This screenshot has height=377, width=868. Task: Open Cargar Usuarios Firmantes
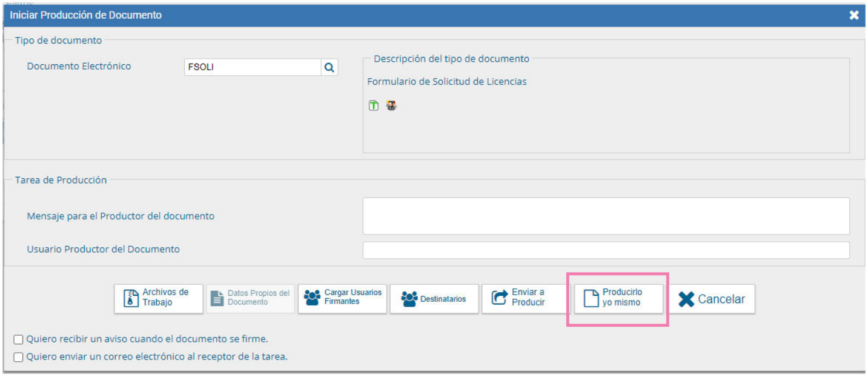point(343,299)
